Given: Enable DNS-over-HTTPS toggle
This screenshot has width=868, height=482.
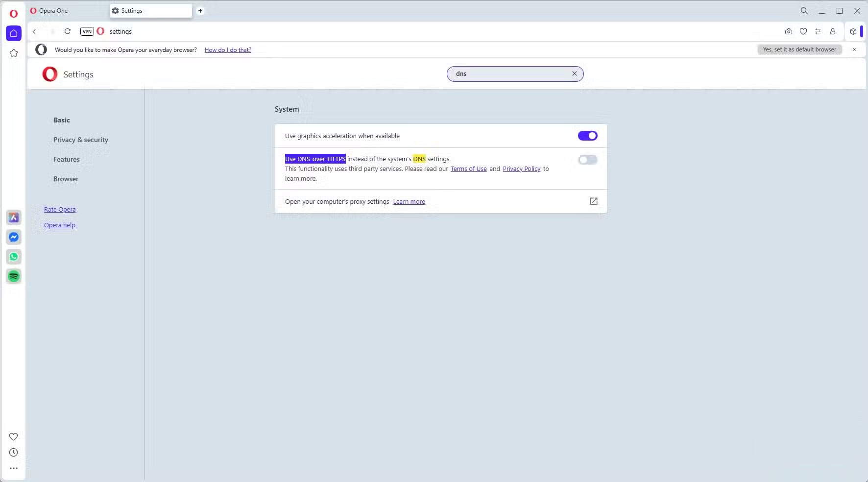Looking at the screenshot, I should (587, 160).
